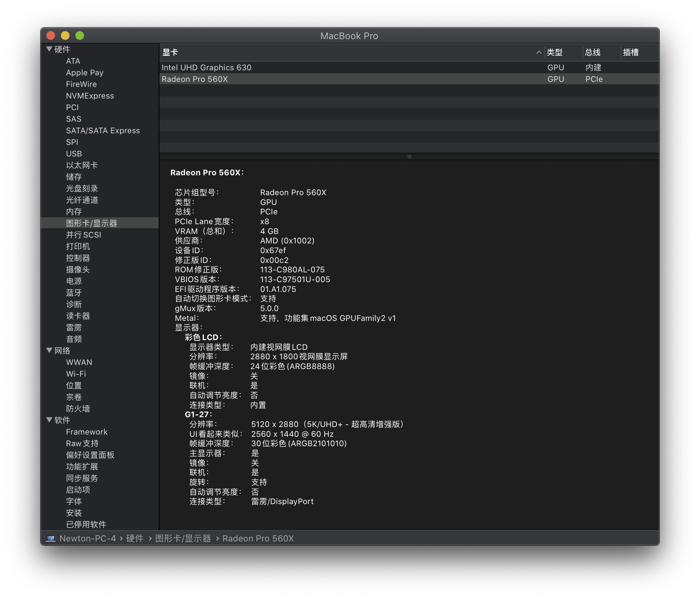Click 图形卡/显示器 in the path bar

[183, 539]
